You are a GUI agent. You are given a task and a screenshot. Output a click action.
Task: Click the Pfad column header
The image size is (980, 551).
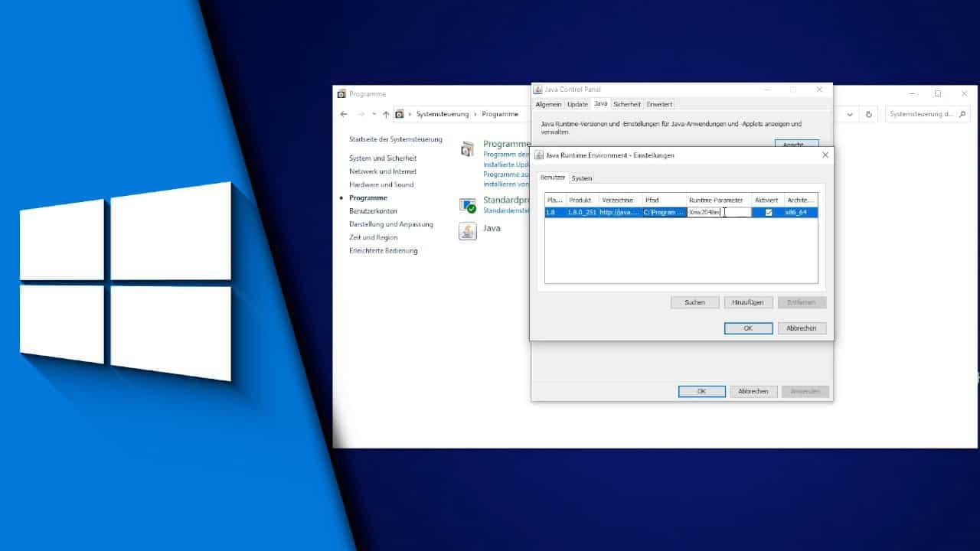[x=664, y=200]
